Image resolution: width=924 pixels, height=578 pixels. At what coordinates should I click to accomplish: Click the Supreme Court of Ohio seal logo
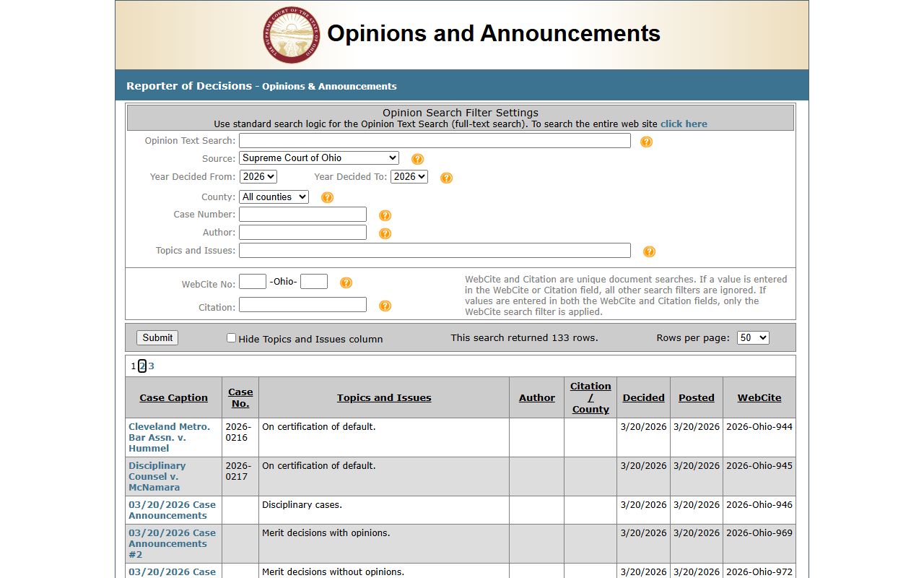point(292,35)
